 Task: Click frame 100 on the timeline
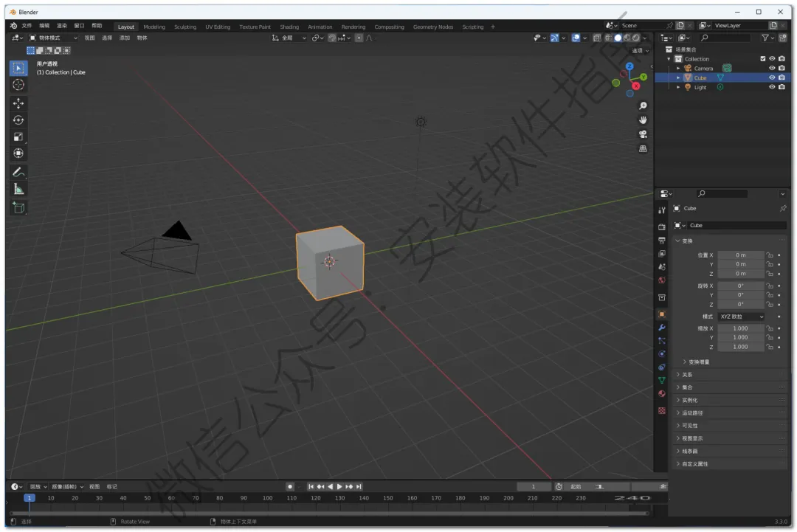point(267,499)
